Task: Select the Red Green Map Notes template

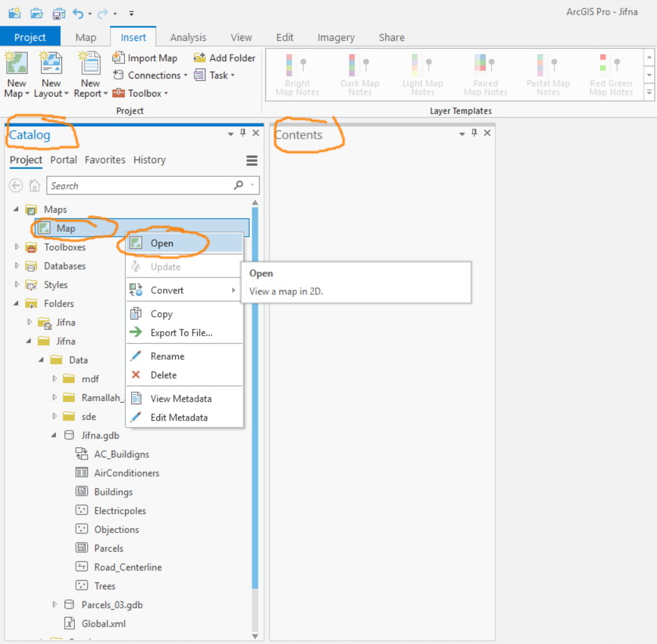Action: point(611,75)
